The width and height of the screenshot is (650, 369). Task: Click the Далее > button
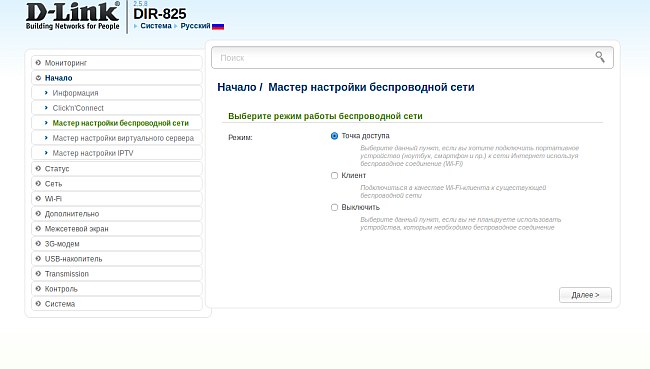585,295
